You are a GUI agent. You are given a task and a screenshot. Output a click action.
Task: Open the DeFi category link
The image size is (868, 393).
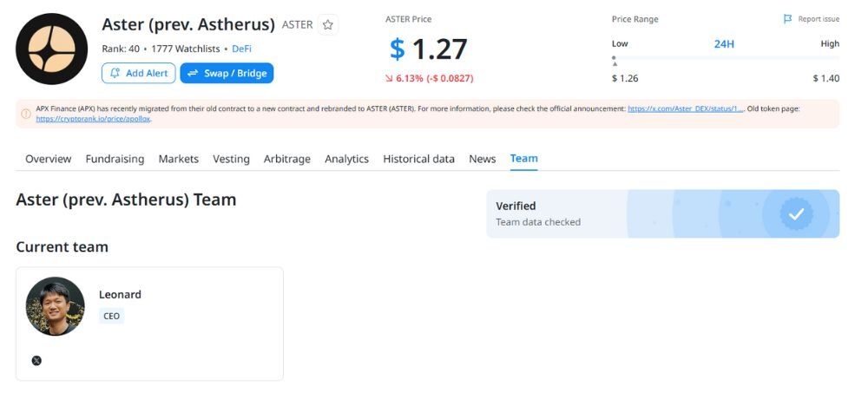coord(241,49)
